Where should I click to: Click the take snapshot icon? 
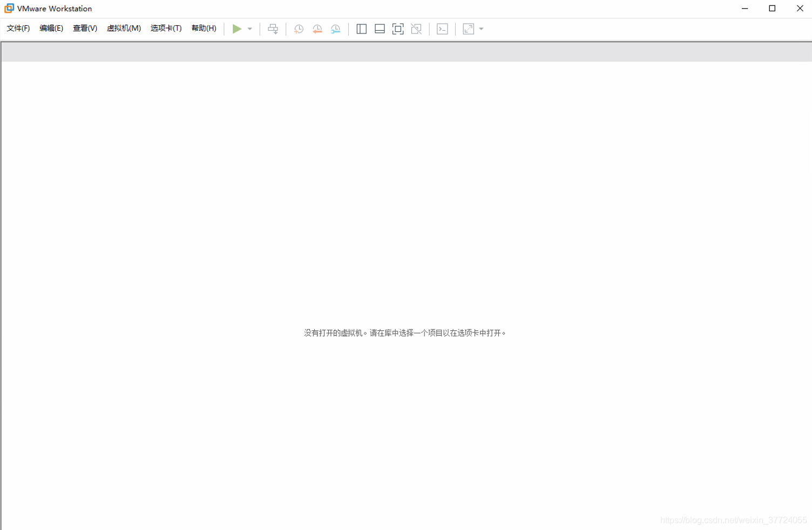[x=299, y=29]
